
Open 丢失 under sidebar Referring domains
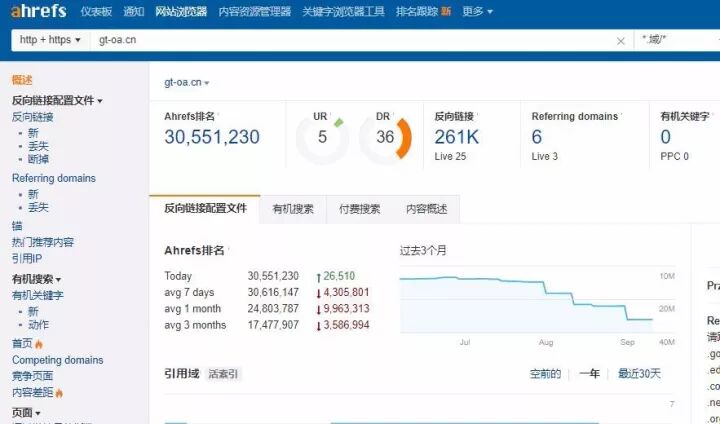pyautogui.click(x=38, y=207)
